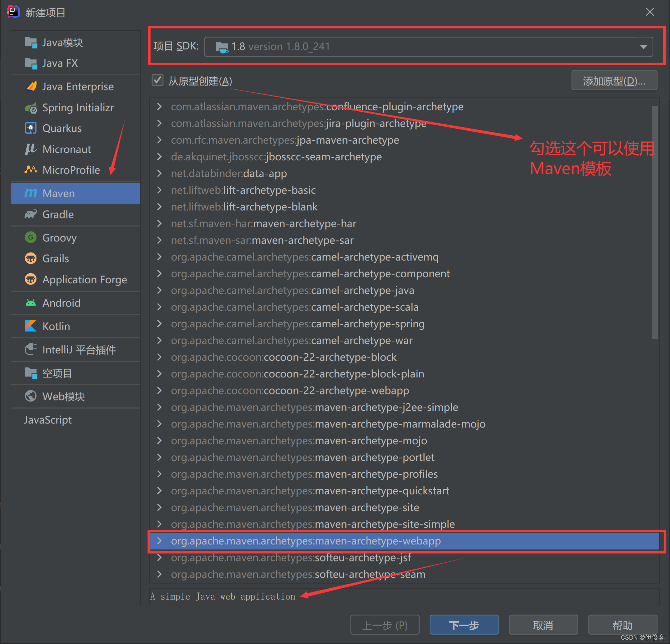Click the 帮助 button
The image size is (670, 644).
click(622, 625)
